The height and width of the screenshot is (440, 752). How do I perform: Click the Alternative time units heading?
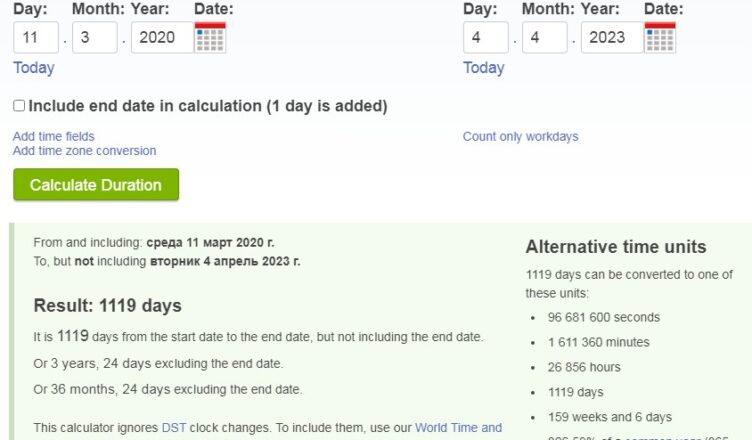pyautogui.click(x=616, y=247)
